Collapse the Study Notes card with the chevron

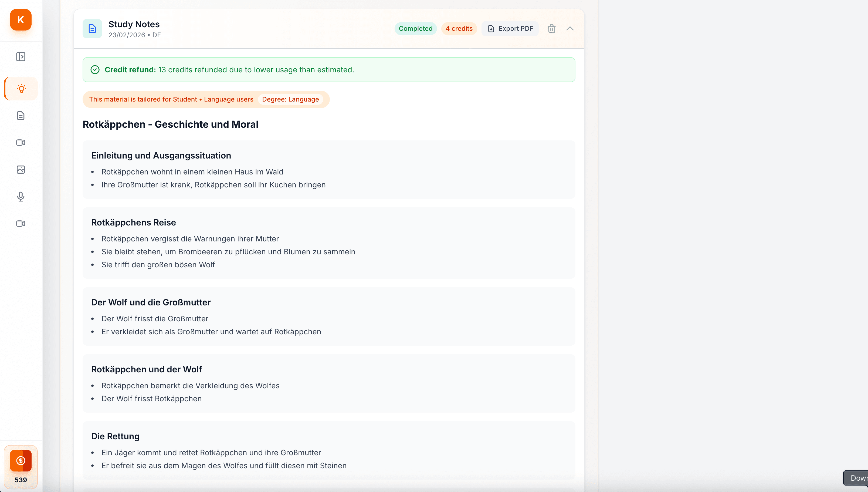point(570,28)
